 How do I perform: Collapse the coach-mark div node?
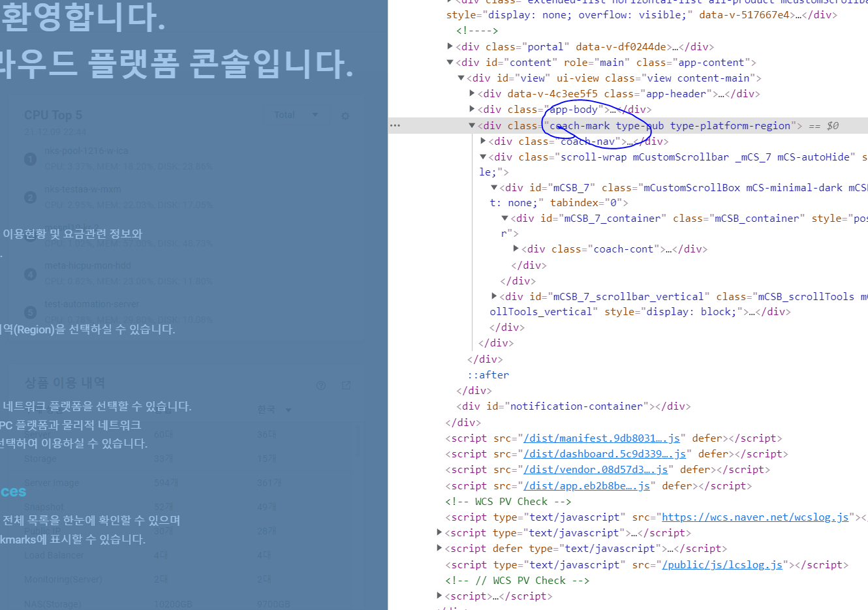472,125
